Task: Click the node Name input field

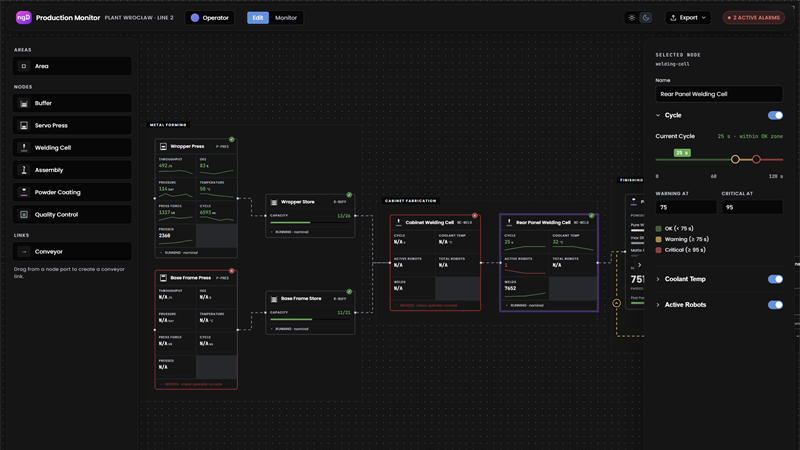Action: point(719,94)
